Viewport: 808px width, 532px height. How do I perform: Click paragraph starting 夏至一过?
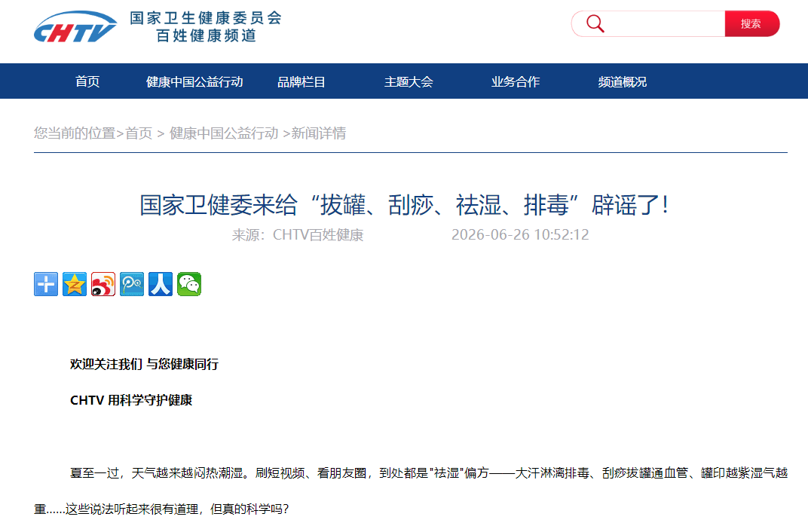pos(411,491)
